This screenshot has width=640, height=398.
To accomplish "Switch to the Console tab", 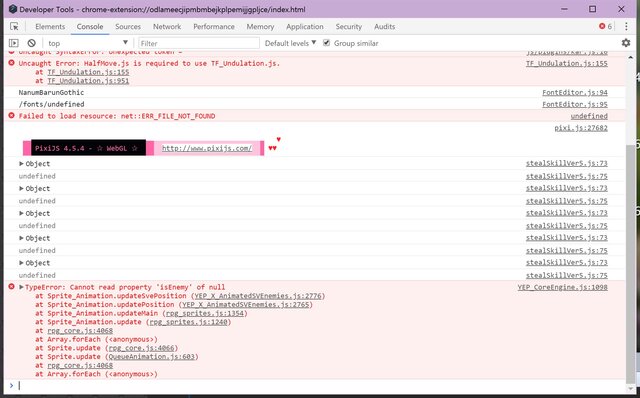I will (x=90, y=27).
